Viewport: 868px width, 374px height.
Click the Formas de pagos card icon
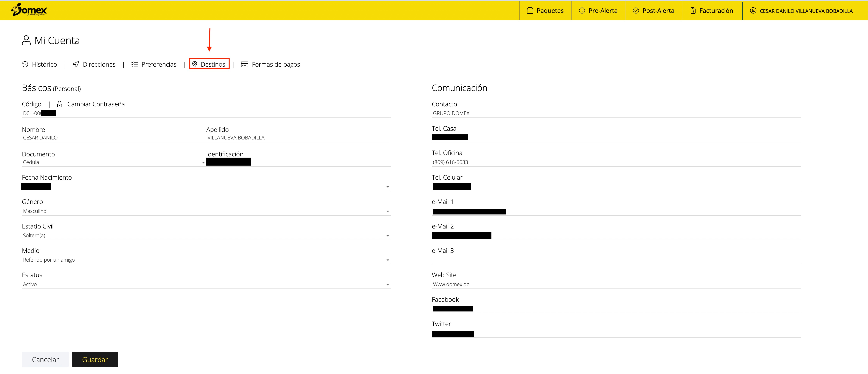pyautogui.click(x=245, y=64)
